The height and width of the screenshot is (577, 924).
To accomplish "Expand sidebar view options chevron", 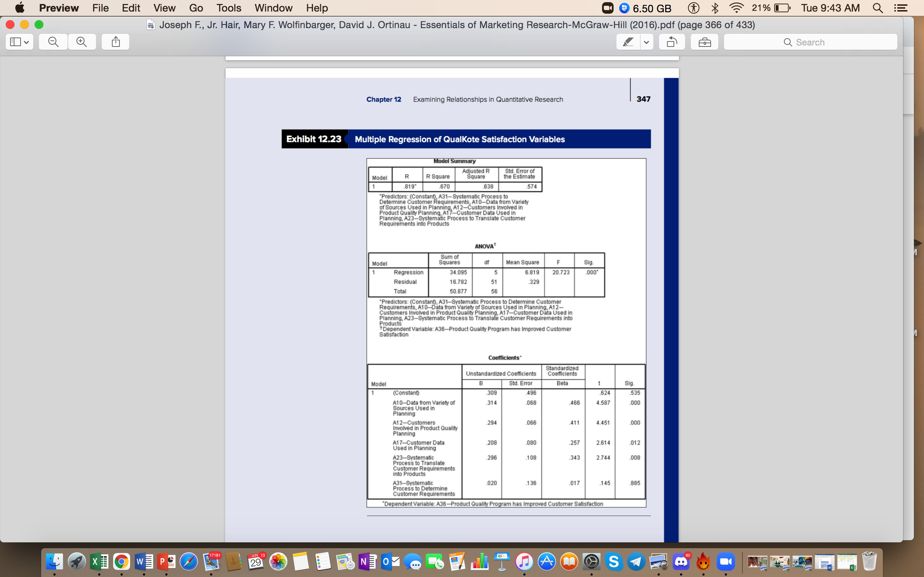I will tap(26, 42).
